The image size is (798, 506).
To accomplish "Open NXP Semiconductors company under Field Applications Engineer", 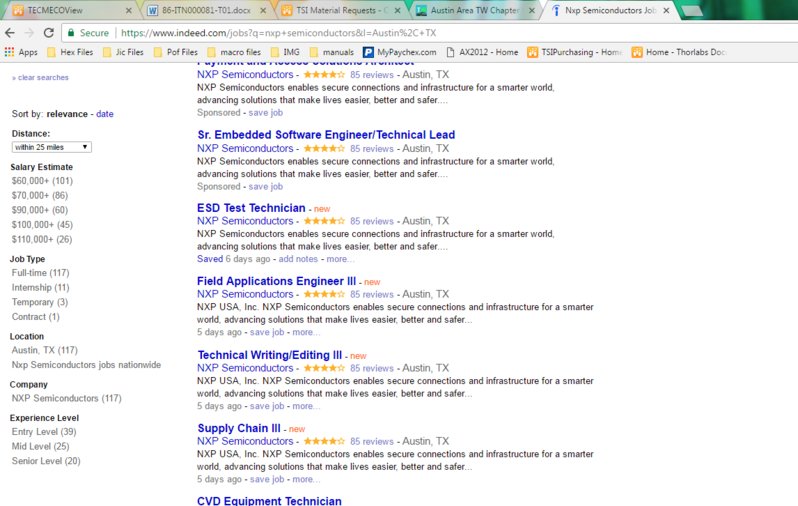I will 245,294.
